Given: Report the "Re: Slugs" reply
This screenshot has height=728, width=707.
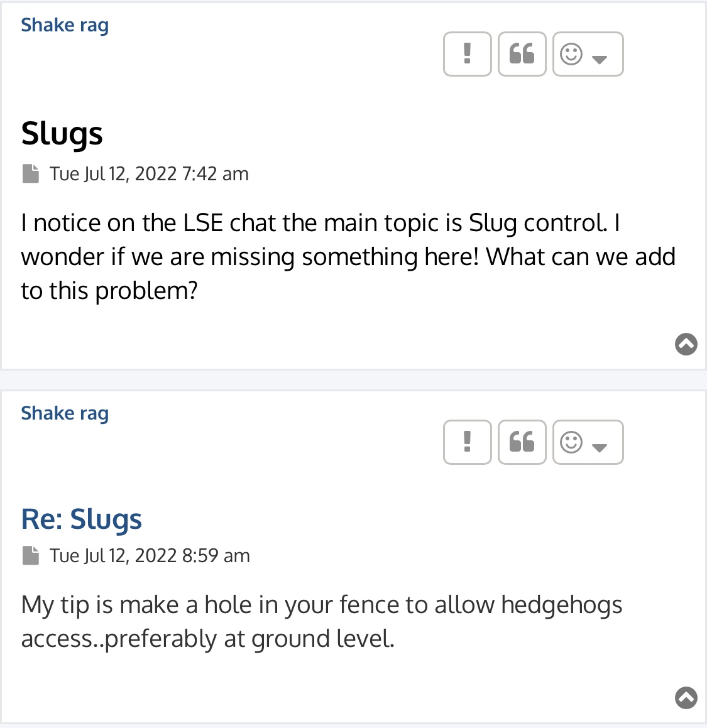Looking at the screenshot, I should [468, 442].
